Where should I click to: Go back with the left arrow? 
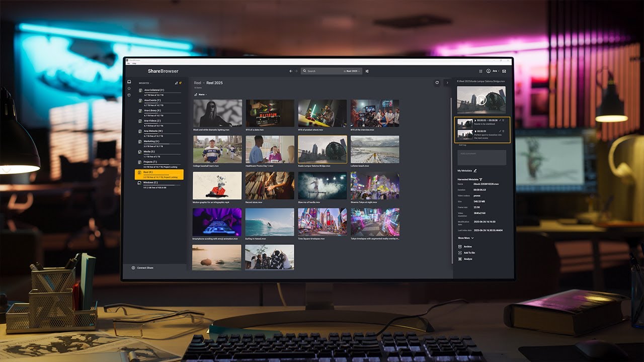point(291,71)
